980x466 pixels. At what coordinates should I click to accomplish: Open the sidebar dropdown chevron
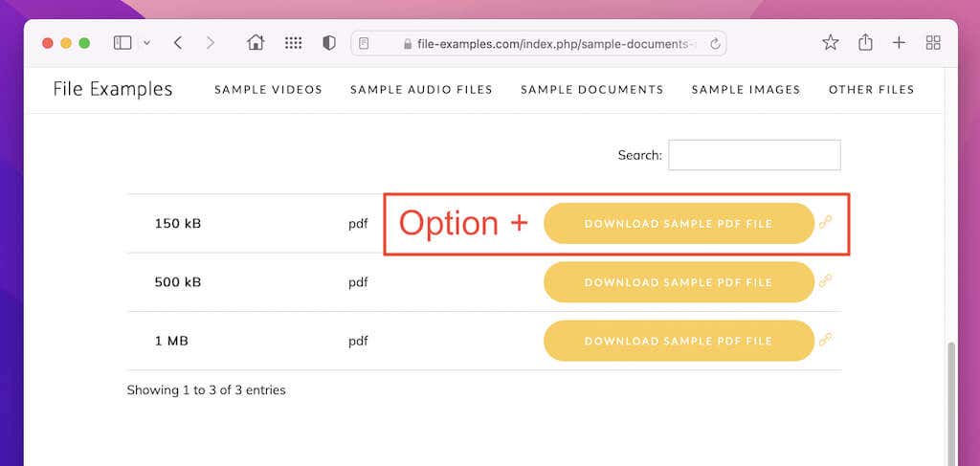tap(146, 43)
